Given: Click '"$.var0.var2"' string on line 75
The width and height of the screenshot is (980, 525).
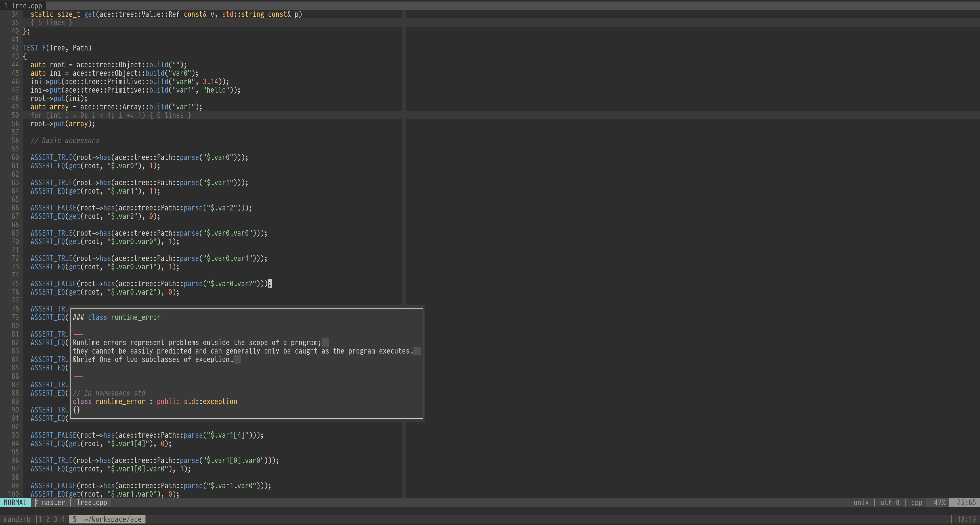Looking at the screenshot, I should tap(231, 284).
